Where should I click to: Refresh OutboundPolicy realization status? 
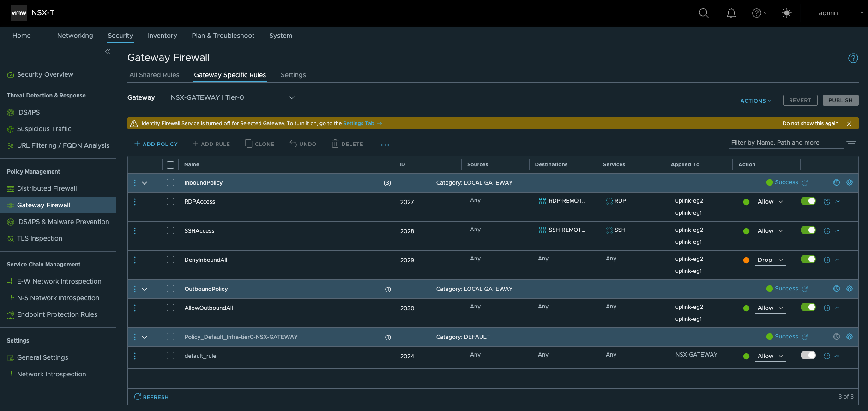805,289
